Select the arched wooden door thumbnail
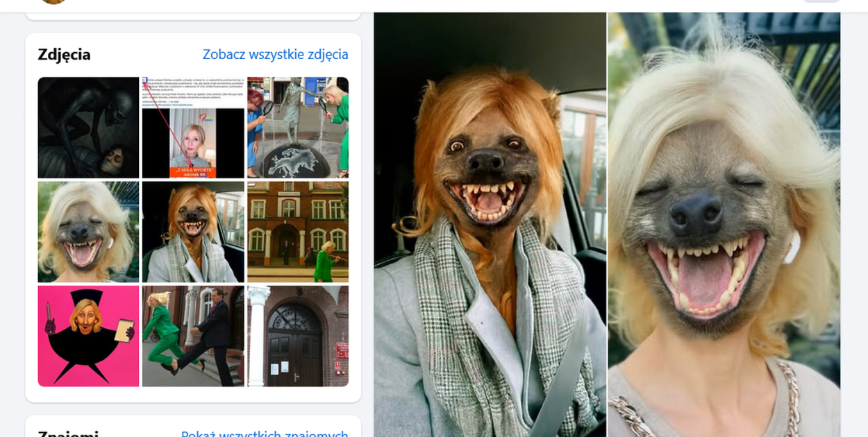 (x=298, y=336)
